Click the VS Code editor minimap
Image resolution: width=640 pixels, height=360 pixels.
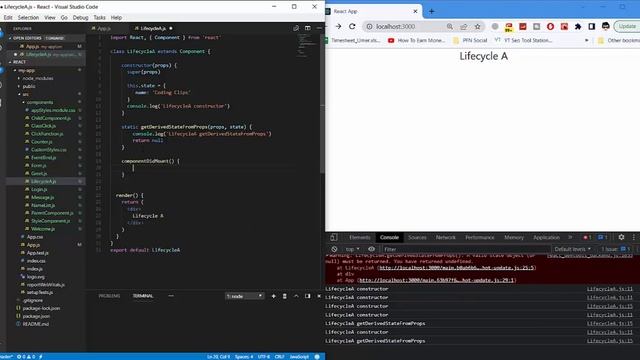coord(308,45)
